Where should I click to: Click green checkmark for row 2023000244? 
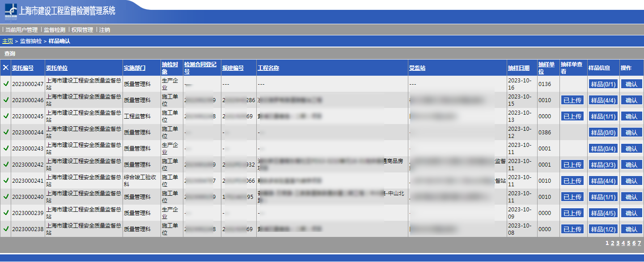tap(6, 132)
